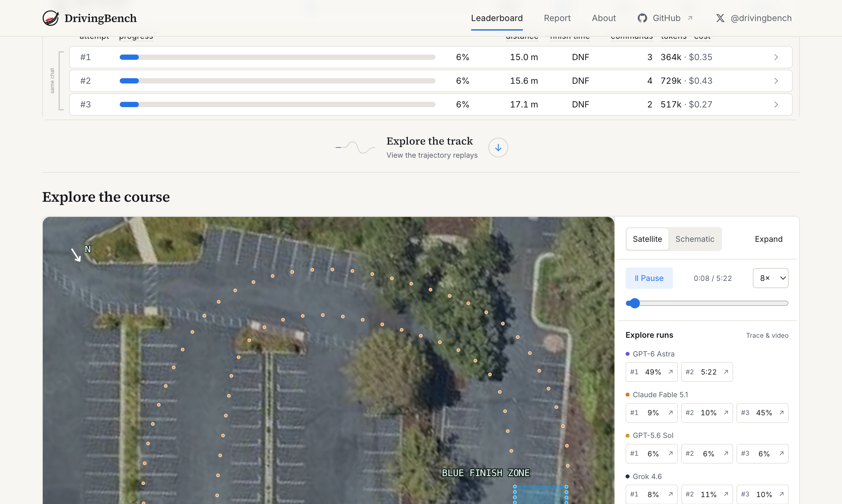Click the down-arrow circle beside Explore the track
842x504 pixels.
tap(498, 148)
